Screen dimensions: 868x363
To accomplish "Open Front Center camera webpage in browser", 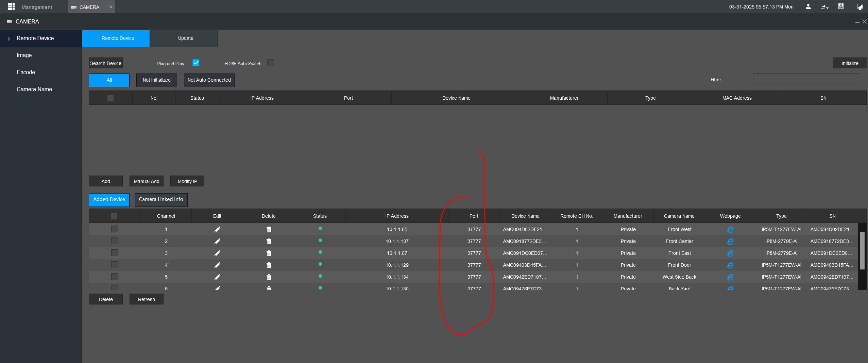I will pos(730,242).
